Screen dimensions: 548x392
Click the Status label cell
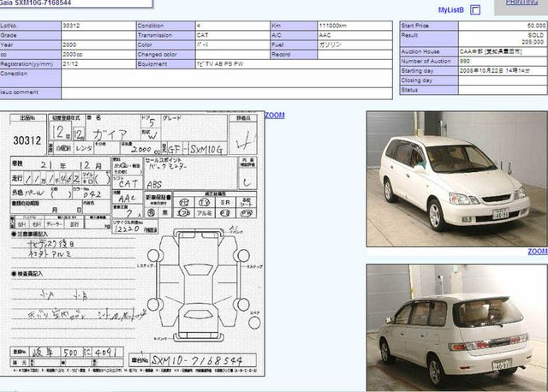[x=429, y=90]
